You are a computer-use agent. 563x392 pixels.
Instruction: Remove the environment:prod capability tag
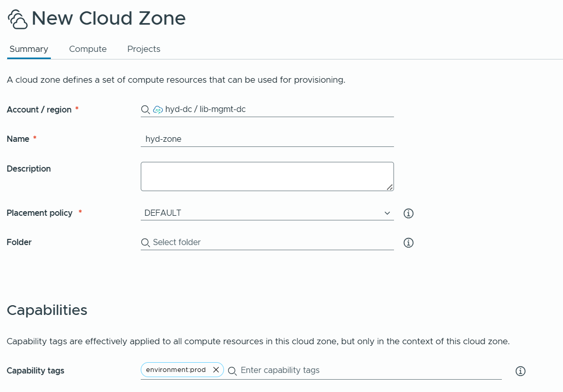[x=216, y=370]
